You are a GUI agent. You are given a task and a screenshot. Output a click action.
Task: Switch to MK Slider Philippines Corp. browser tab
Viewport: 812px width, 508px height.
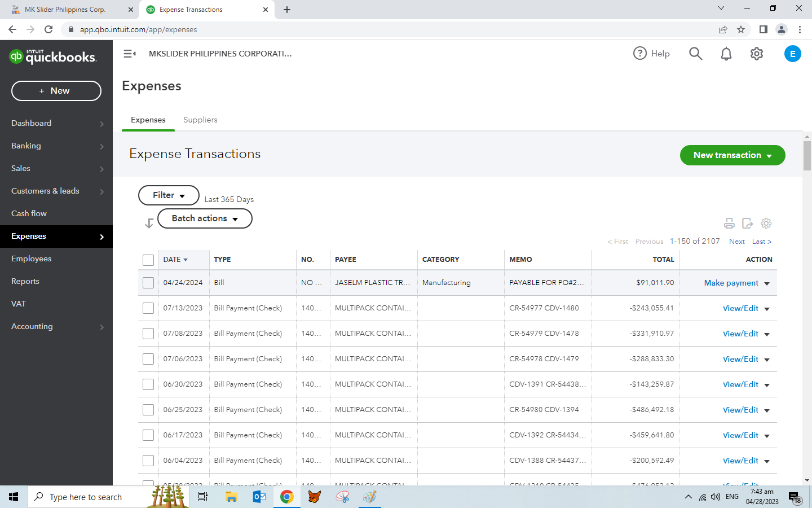(70, 10)
